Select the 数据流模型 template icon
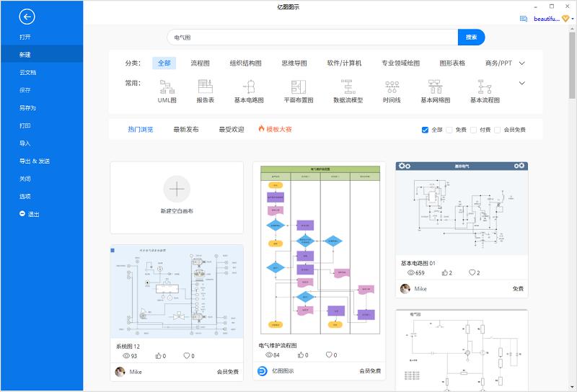 [x=348, y=86]
